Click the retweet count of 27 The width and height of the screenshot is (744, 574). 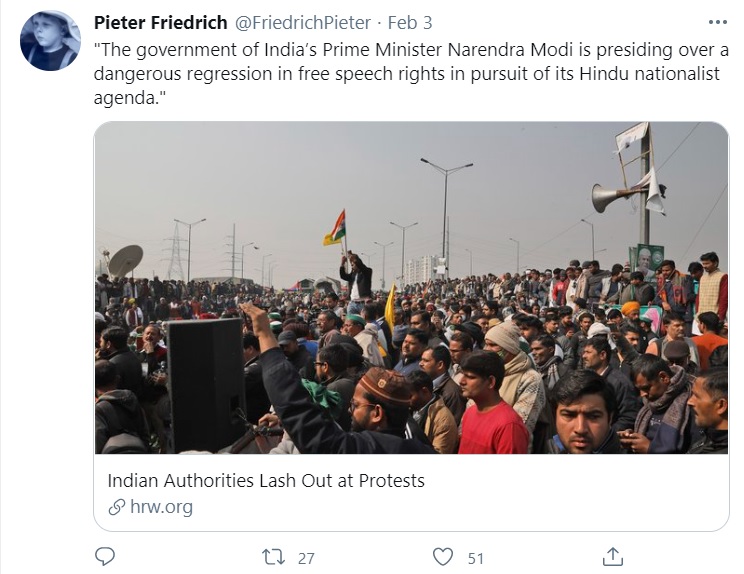pos(306,558)
